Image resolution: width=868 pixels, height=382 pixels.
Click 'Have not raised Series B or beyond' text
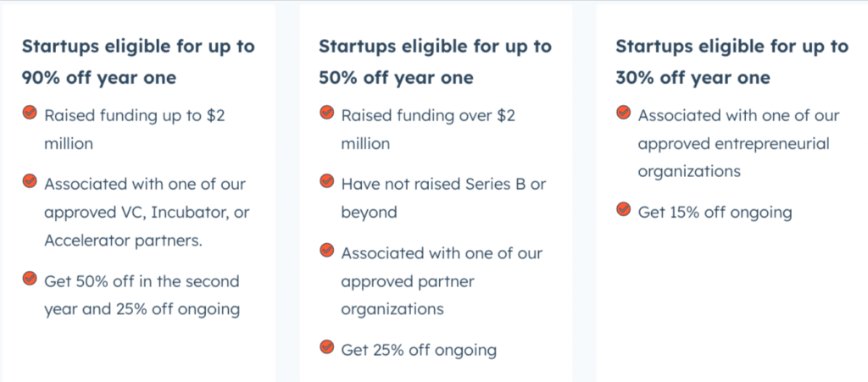(x=443, y=198)
